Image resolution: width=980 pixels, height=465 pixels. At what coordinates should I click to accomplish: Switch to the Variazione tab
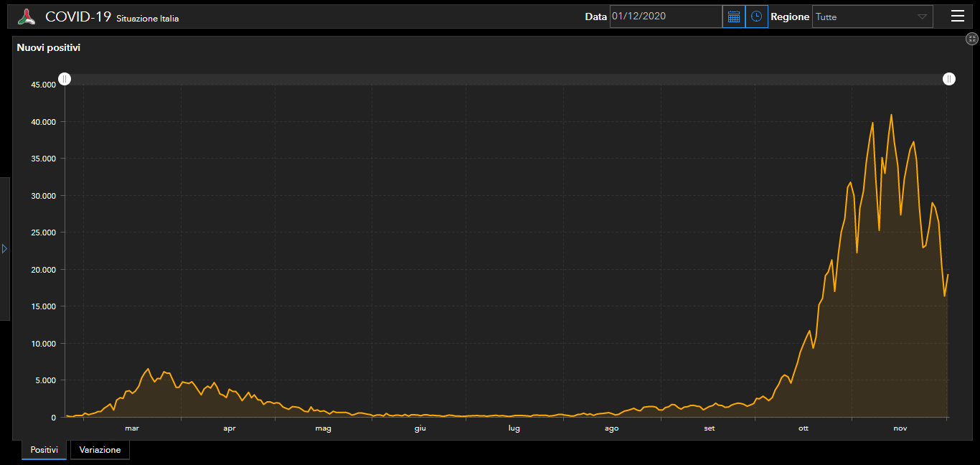100,450
